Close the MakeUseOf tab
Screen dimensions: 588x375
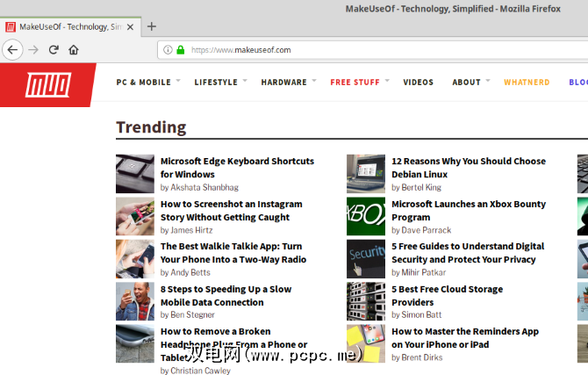click(130, 27)
